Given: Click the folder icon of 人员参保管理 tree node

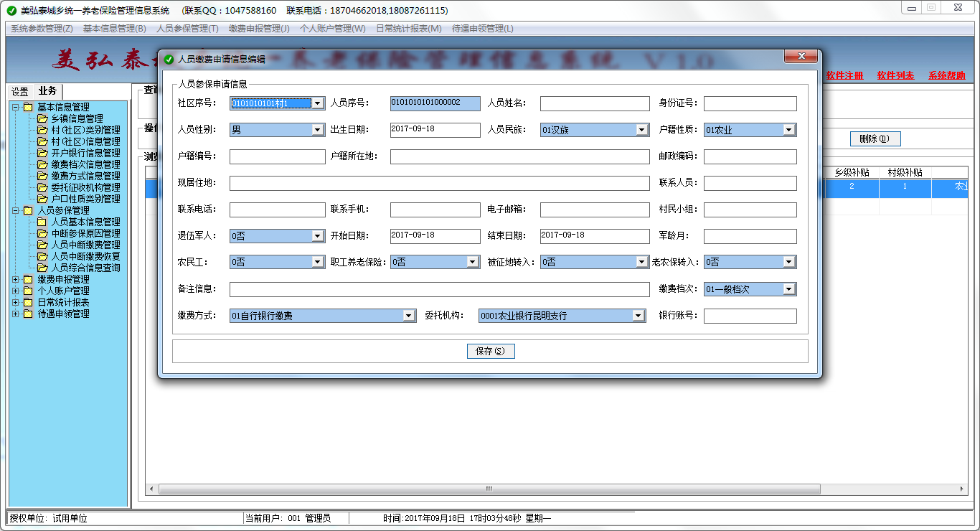Looking at the screenshot, I should (28, 210).
